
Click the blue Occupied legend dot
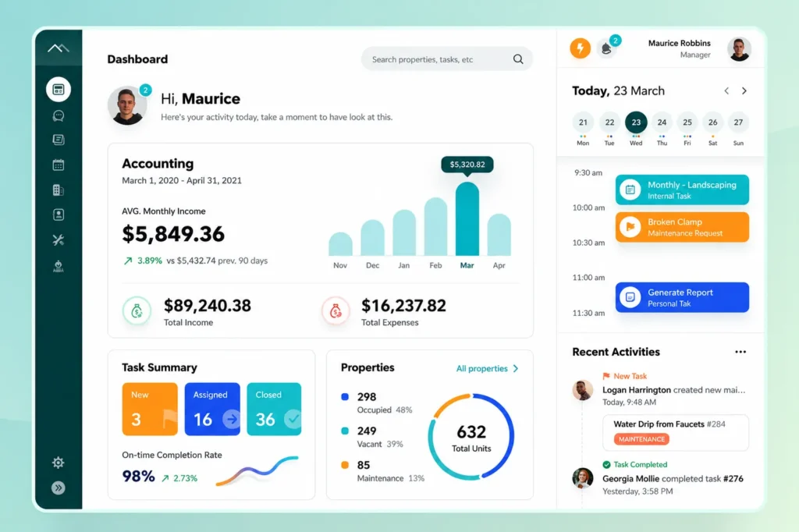coord(345,396)
